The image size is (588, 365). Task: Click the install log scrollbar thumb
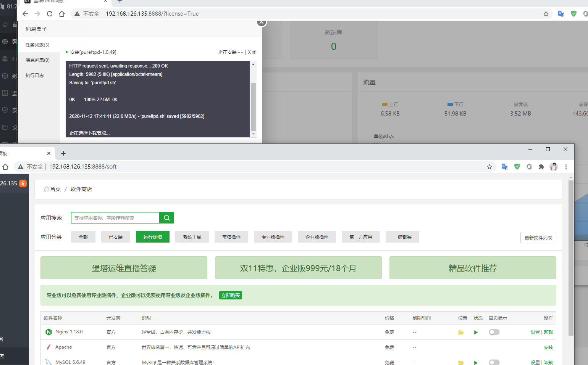[253, 106]
